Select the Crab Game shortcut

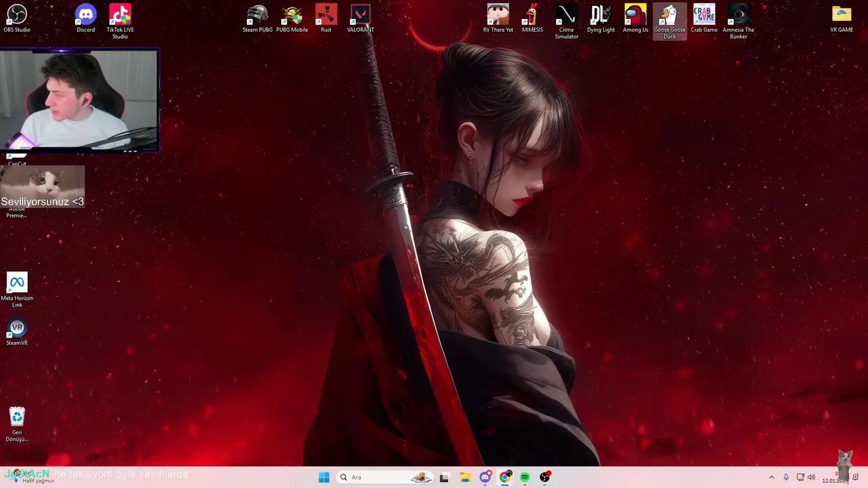pos(704,18)
